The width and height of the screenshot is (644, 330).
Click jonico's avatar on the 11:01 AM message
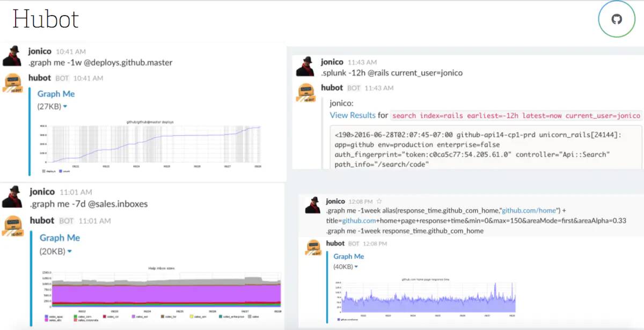tap(12, 197)
